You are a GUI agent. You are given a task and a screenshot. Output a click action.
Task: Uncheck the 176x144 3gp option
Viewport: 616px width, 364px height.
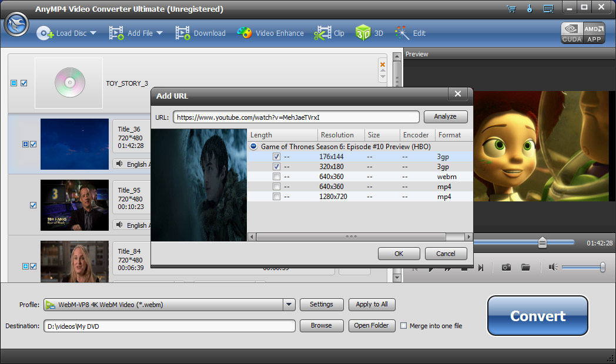pos(276,156)
